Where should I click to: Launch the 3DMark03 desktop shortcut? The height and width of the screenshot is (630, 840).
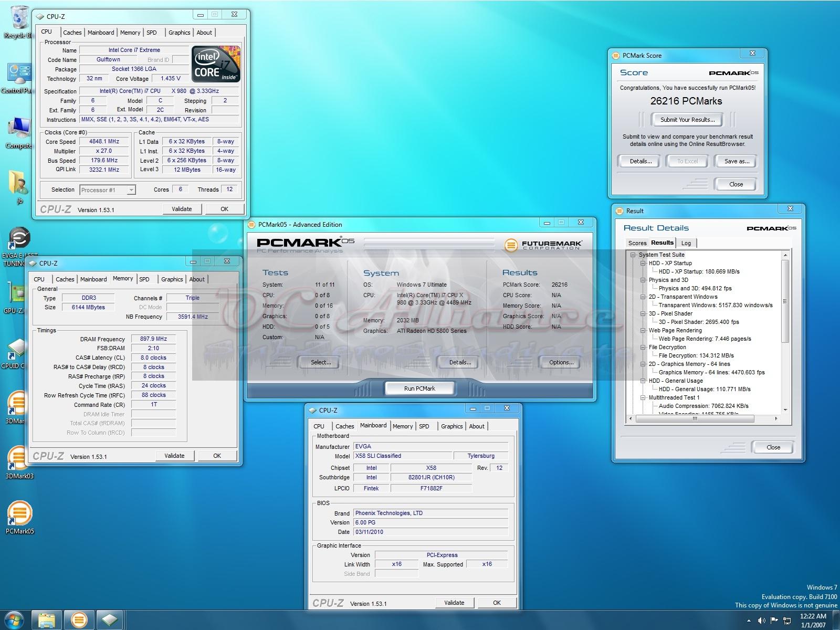[x=19, y=462]
